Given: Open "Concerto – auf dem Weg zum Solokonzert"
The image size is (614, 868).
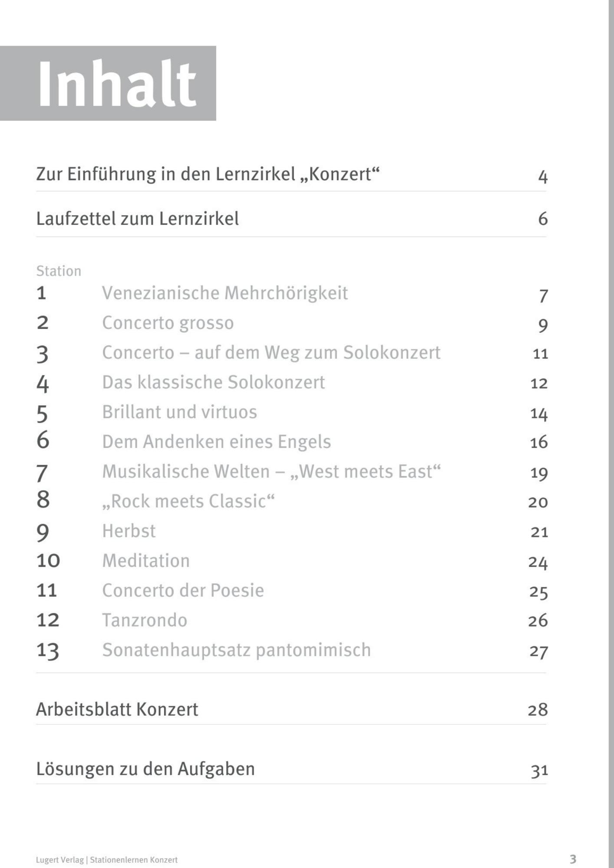Looking at the screenshot, I should 271,353.
